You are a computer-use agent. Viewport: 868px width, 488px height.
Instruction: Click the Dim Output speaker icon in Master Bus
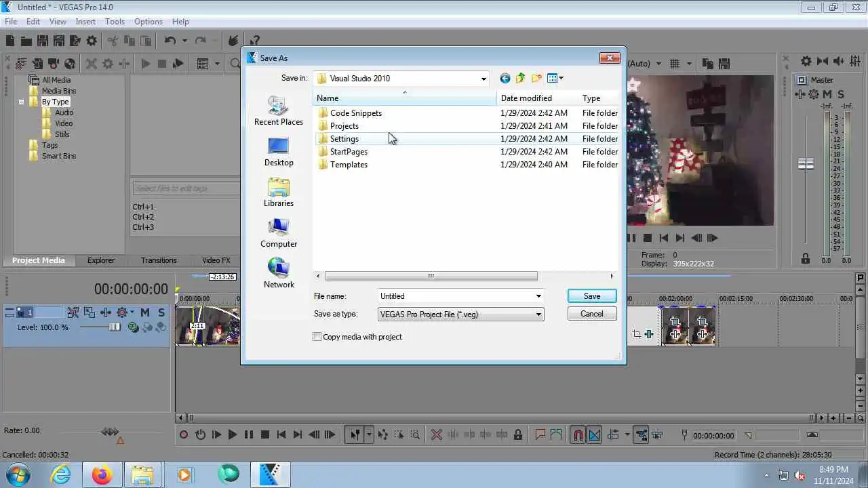[840, 62]
